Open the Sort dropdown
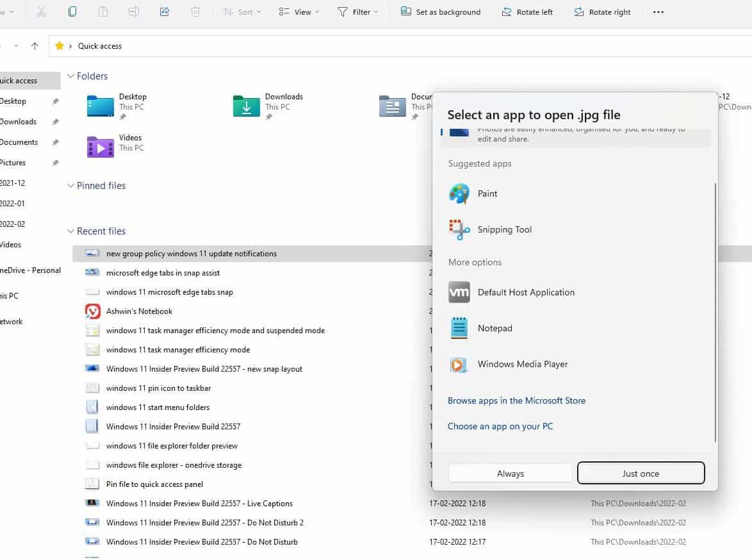This screenshot has height=560, width=752. click(x=241, y=12)
